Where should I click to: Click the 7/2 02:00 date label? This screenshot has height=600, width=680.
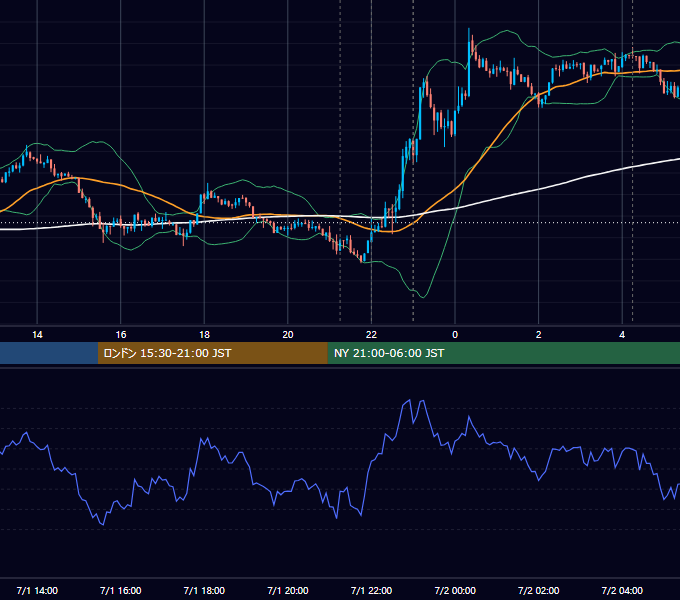point(539,590)
